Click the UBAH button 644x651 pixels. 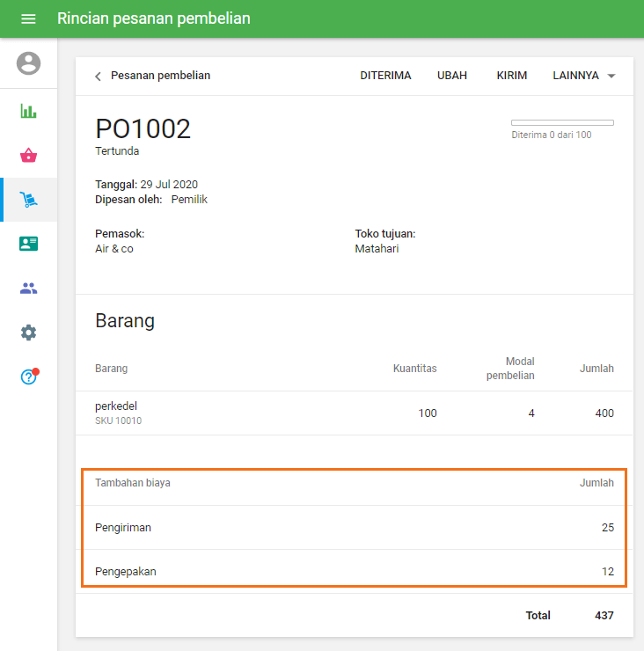tap(452, 76)
